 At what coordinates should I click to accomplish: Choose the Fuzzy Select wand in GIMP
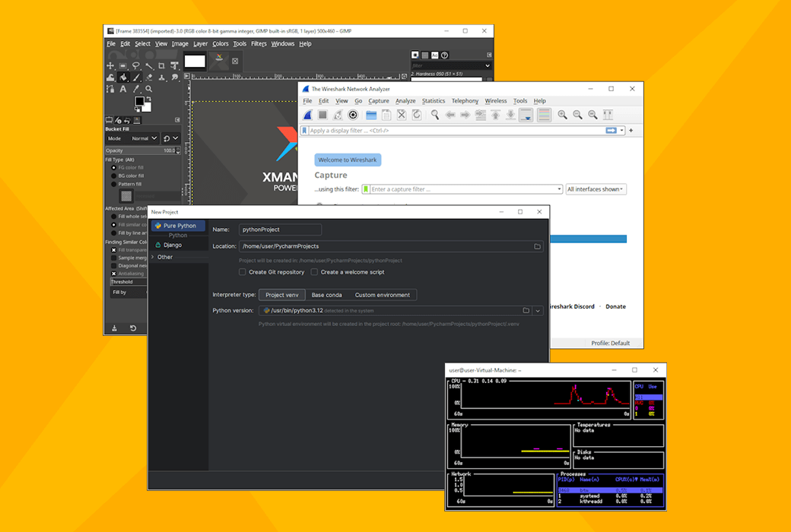click(149, 66)
